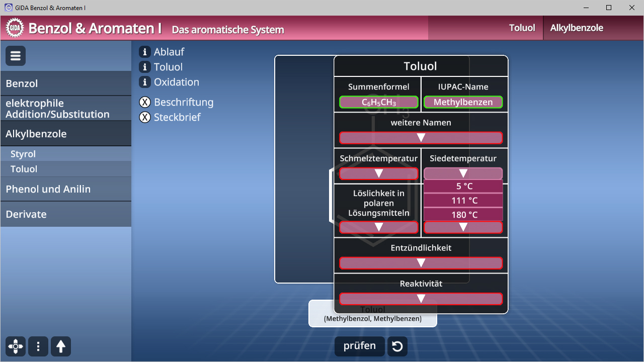Toggle the Beschriftung option off

tap(145, 103)
